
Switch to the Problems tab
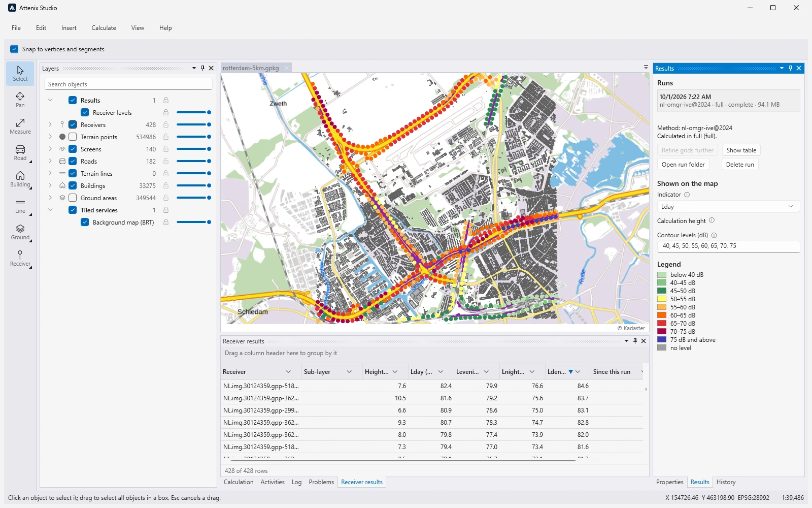point(321,482)
